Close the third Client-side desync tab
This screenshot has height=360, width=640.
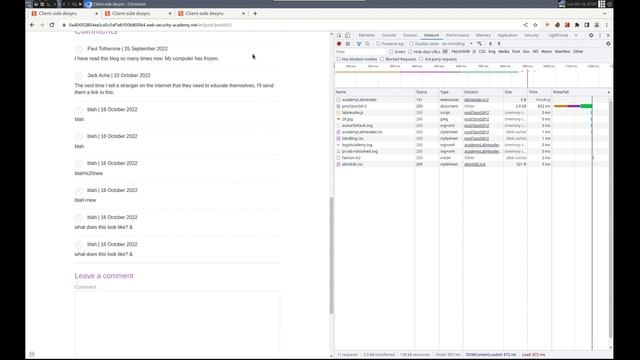243,13
